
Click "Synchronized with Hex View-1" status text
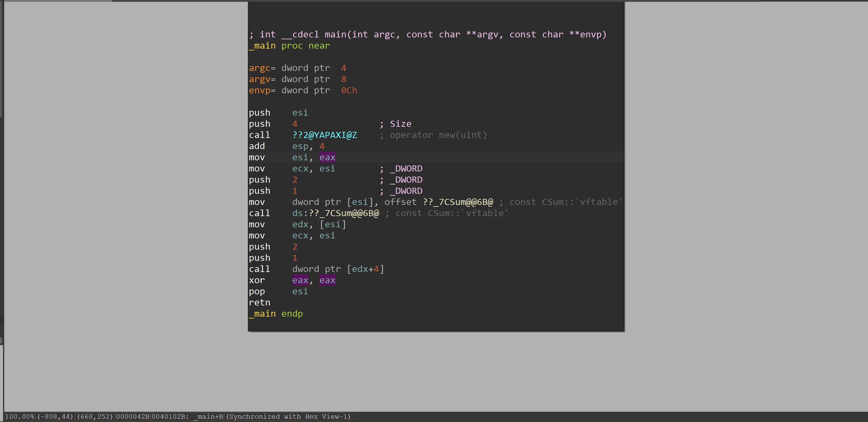pos(288,416)
